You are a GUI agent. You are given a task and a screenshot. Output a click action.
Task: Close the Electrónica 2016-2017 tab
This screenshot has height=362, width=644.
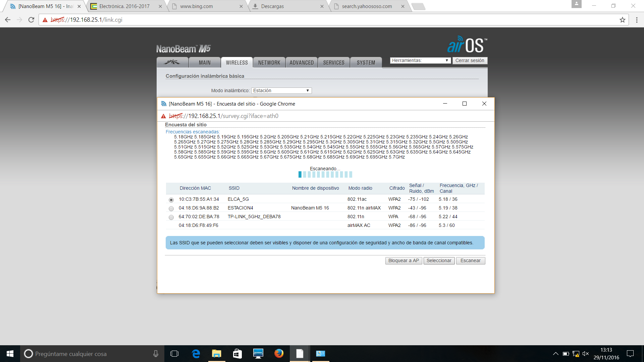pyautogui.click(x=160, y=6)
